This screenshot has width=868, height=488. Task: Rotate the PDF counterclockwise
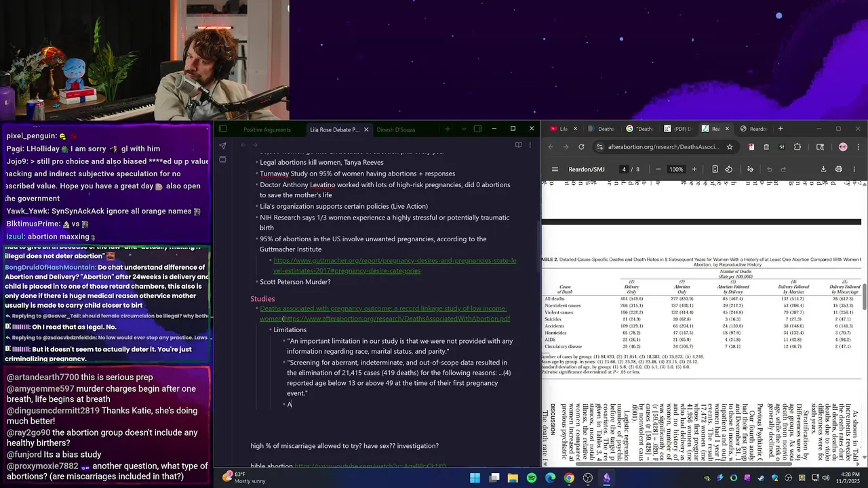coord(729,169)
